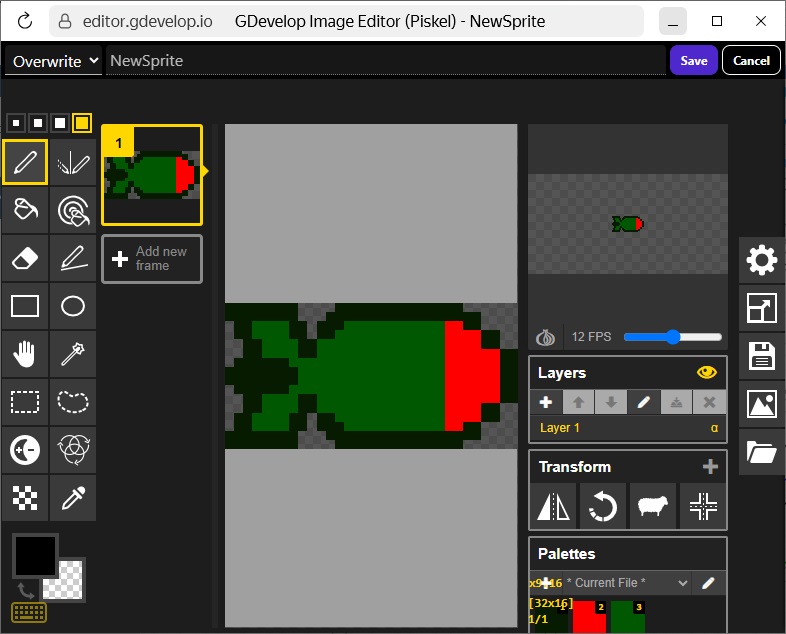Image resolution: width=786 pixels, height=634 pixels.
Task: View site information via the lock icon
Action: [65, 21]
